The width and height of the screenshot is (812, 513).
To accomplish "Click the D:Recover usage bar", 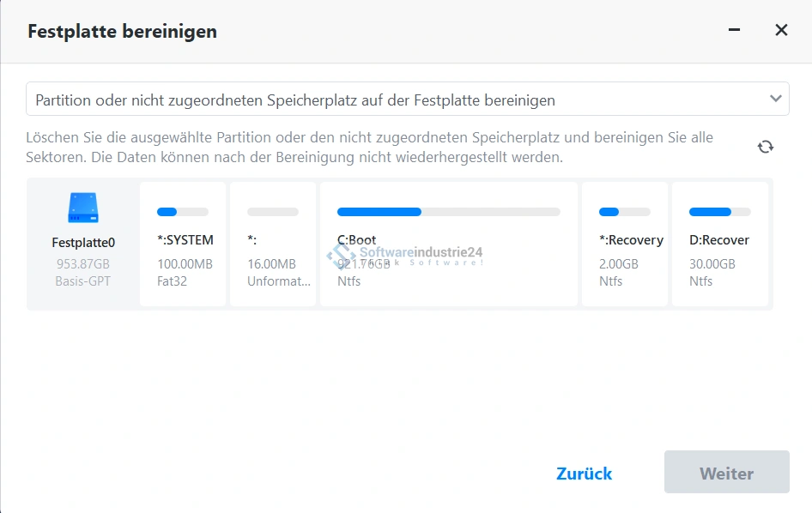I will coord(719,212).
